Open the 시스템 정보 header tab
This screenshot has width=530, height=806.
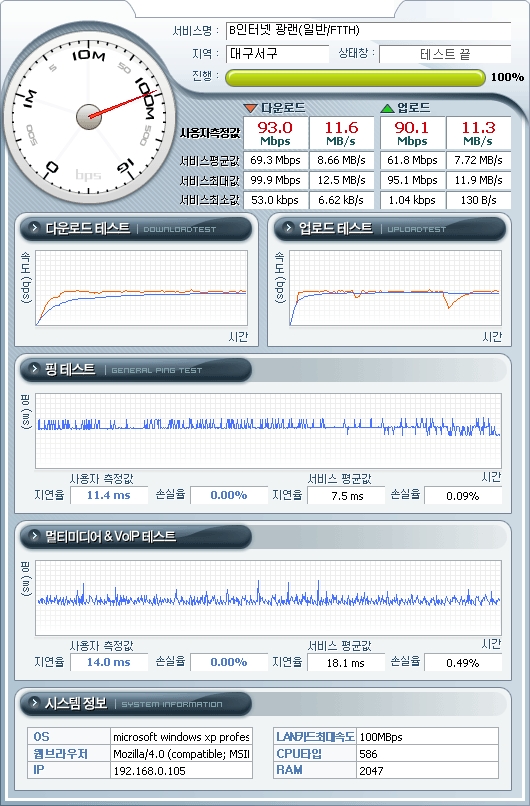(136, 704)
